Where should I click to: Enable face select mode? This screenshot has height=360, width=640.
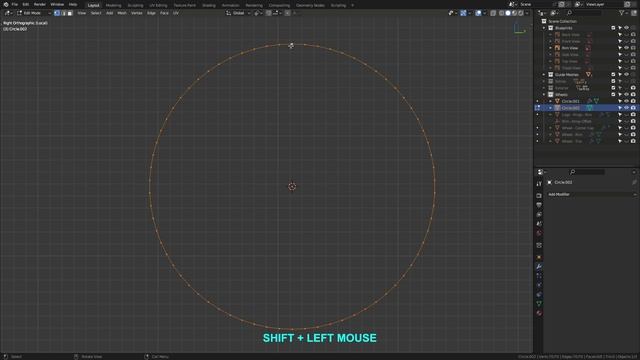70,13
